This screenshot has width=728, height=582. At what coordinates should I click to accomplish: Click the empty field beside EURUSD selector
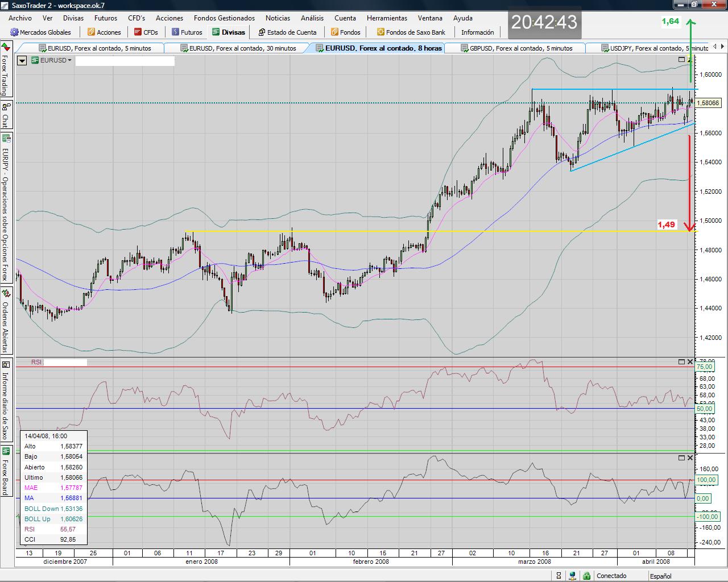point(125,61)
